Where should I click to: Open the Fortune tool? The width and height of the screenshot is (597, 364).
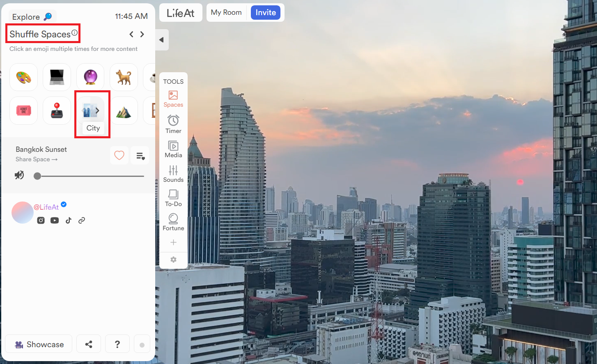pyautogui.click(x=173, y=222)
